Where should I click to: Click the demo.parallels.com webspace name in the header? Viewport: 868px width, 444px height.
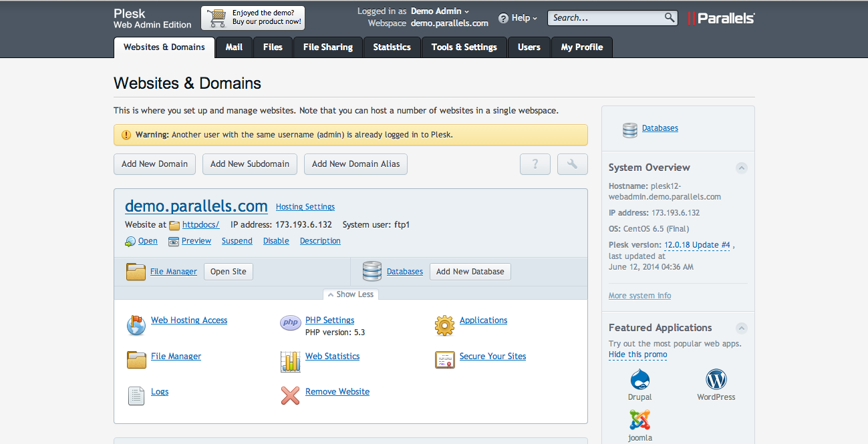pyautogui.click(x=450, y=23)
